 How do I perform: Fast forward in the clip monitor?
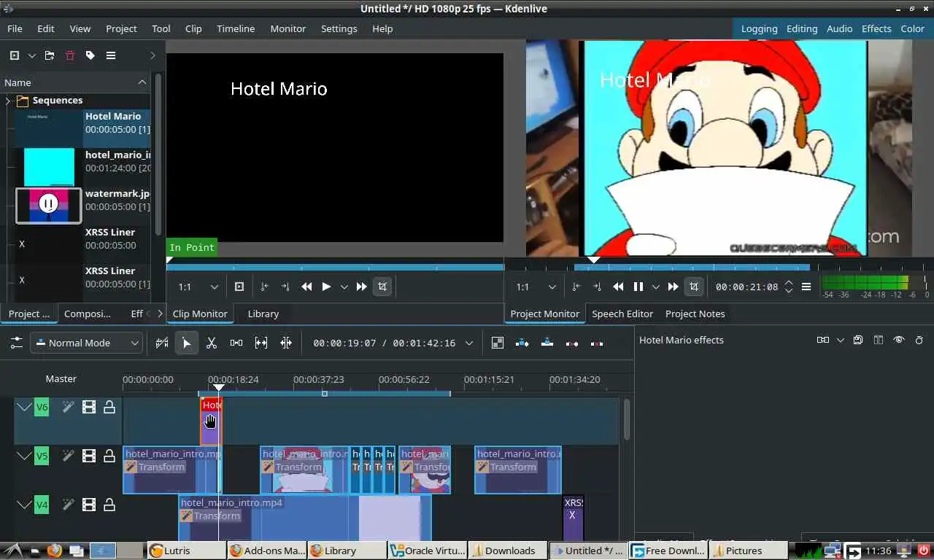361,287
